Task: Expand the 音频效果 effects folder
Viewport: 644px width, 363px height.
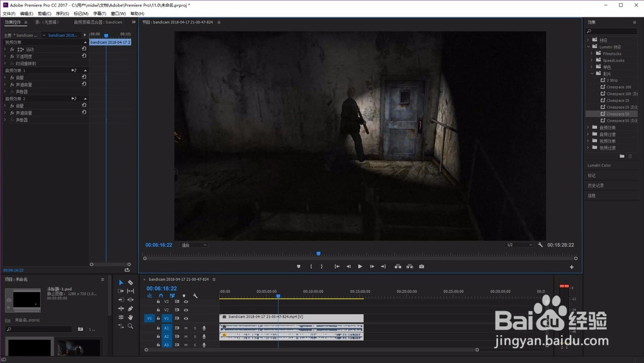Action: (x=588, y=128)
